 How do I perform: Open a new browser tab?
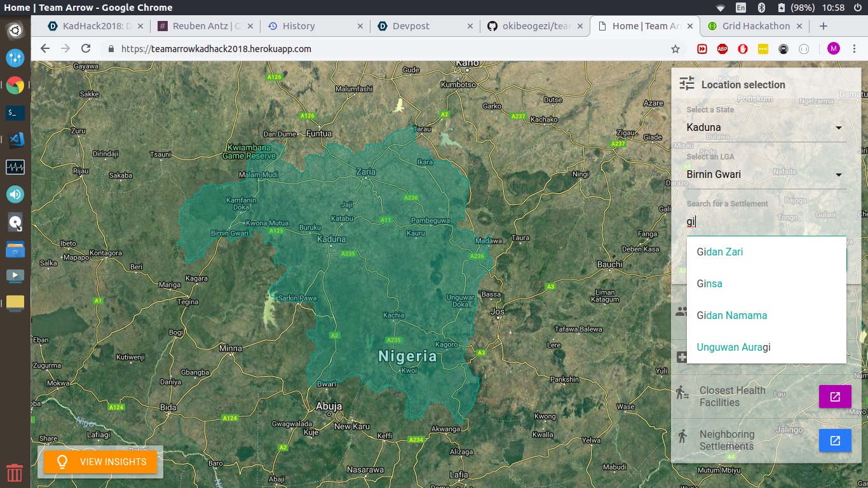pyautogui.click(x=824, y=26)
